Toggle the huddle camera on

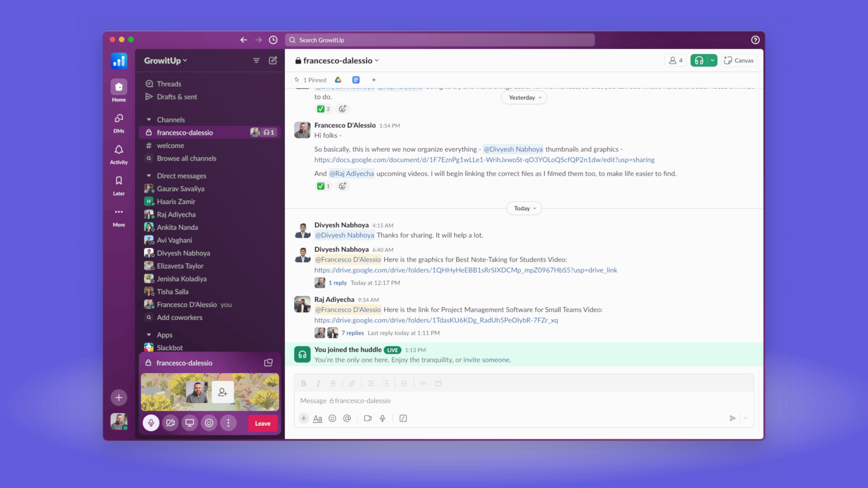coord(170,423)
